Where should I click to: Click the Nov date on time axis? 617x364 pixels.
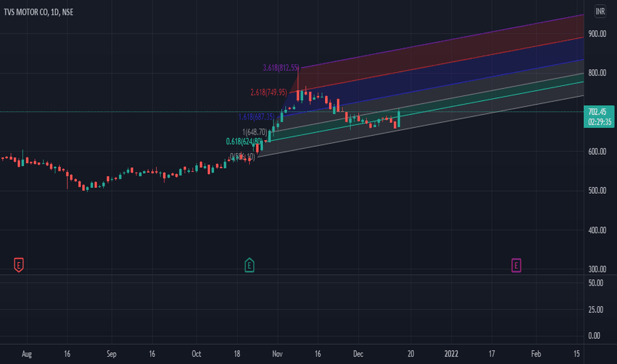tap(277, 354)
